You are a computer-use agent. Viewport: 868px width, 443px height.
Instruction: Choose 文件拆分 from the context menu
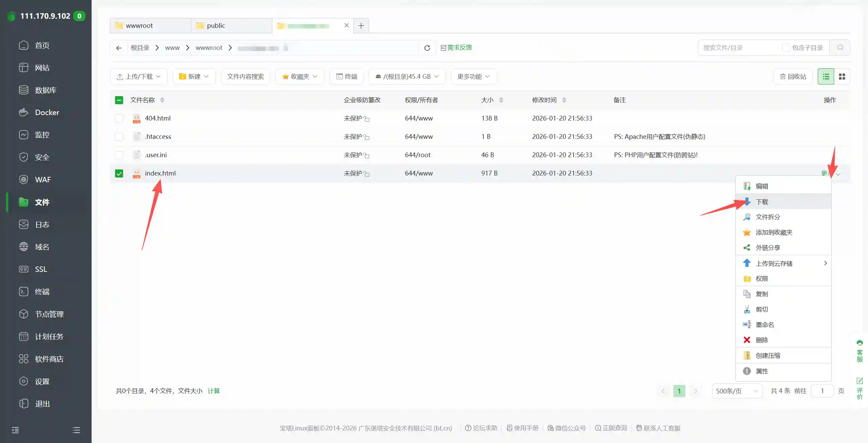coord(783,217)
